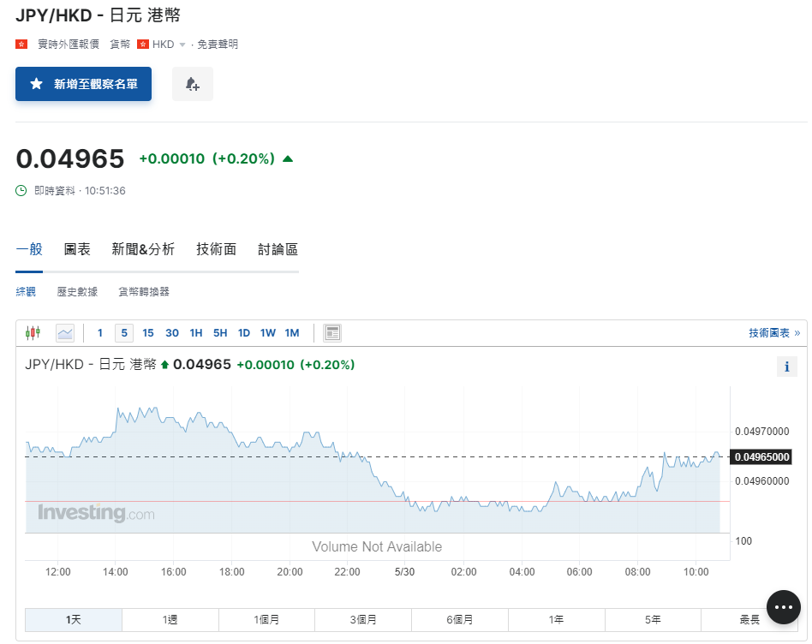The height and width of the screenshot is (644, 812).
Task: Click the news overlay icon in chart toolbar
Action: (333, 333)
